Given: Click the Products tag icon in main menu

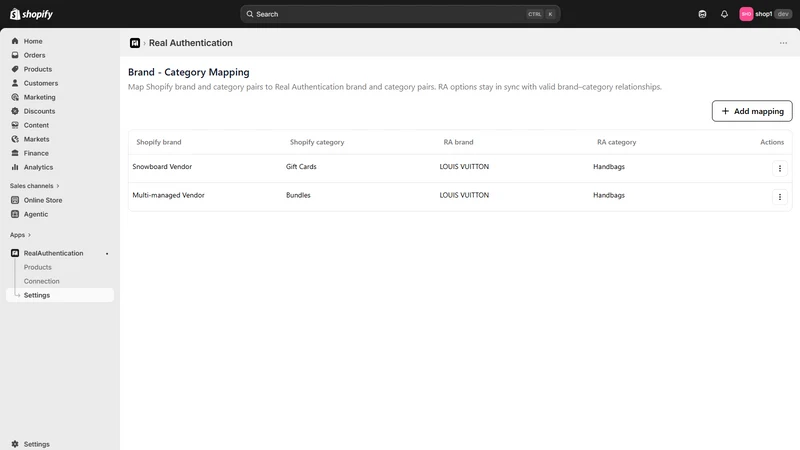Looking at the screenshot, I should point(15,69).
